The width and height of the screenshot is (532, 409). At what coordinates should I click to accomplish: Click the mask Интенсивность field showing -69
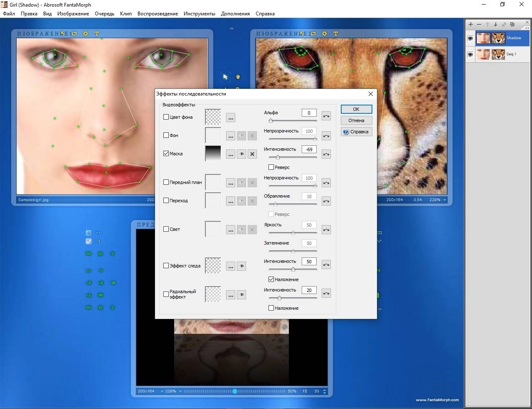tap(309, 149)
